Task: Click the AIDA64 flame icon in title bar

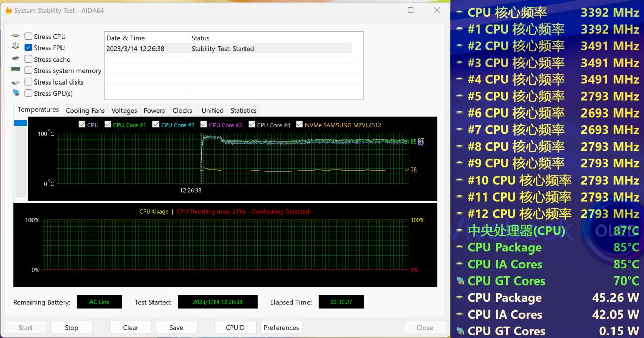Action: click(9, 10)
